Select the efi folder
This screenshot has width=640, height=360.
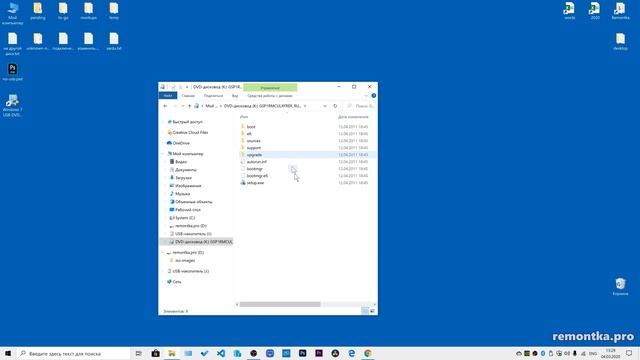point(246,133)
